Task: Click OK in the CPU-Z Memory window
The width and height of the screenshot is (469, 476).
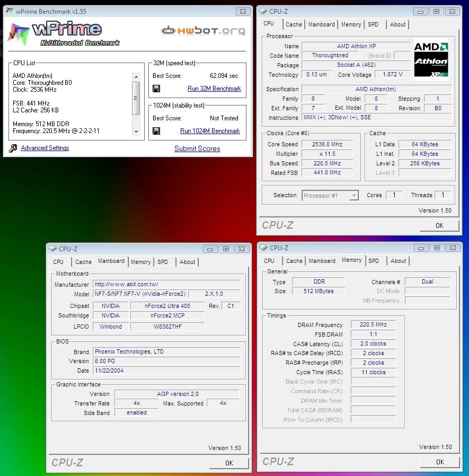Action: tap(440, 462)
